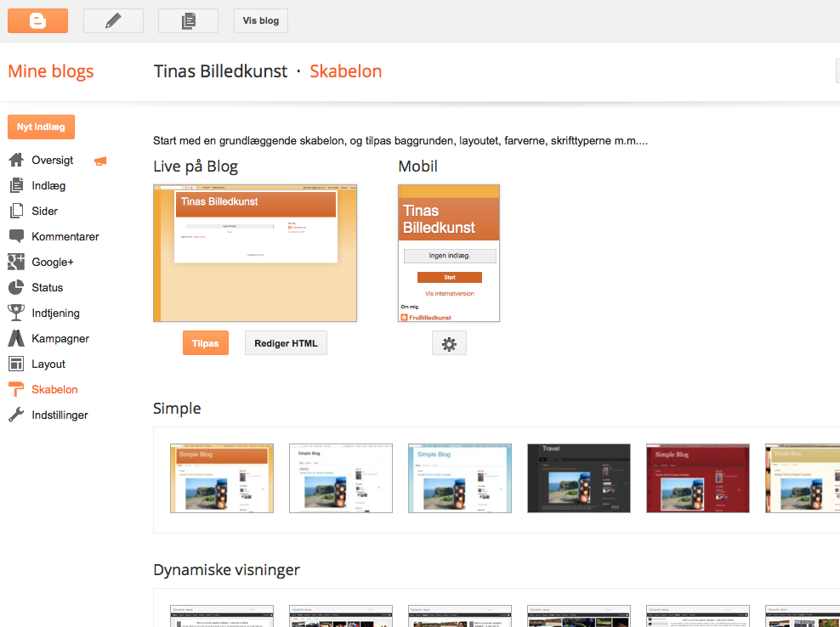Image resolution: width=840 pixels, height=627 pixels.
Task: Select the orange Simple template thumbnail
Action: pyautogui.click(x=222, y=478)
